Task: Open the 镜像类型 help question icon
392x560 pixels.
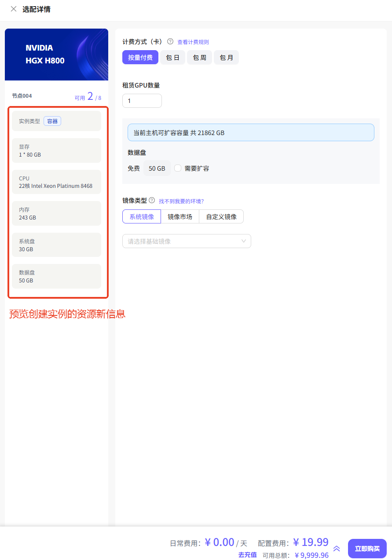Action: [x=152, y=200]
